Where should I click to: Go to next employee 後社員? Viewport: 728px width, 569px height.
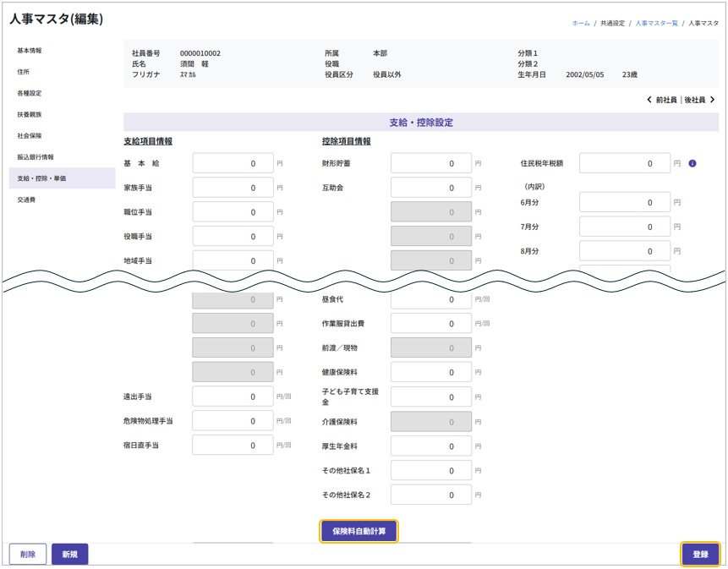(x=699, y=100)
